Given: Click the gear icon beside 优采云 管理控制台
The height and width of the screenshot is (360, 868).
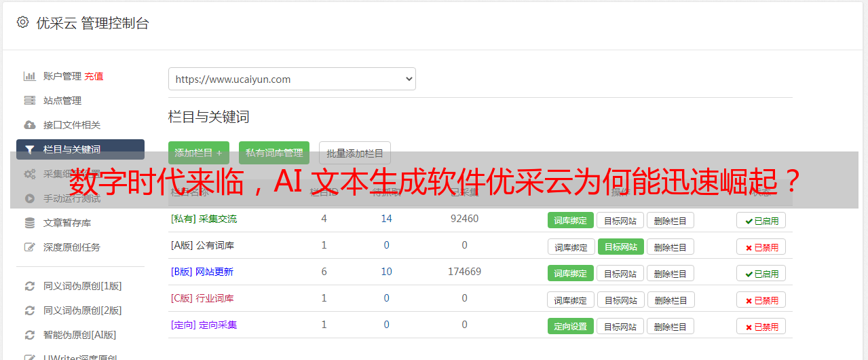Looking at the screenshot, I should point(22,22).
